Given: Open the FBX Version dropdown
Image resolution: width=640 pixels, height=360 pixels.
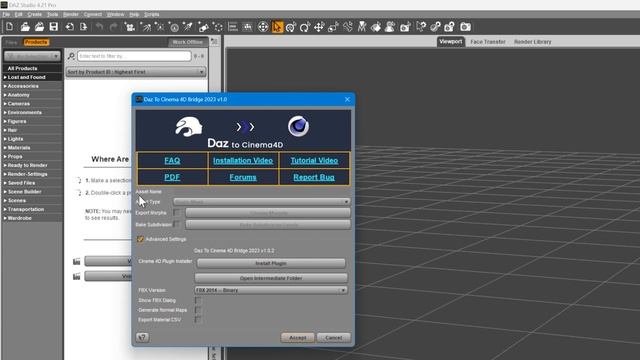Looking at the screenshot, I should 271,290.
